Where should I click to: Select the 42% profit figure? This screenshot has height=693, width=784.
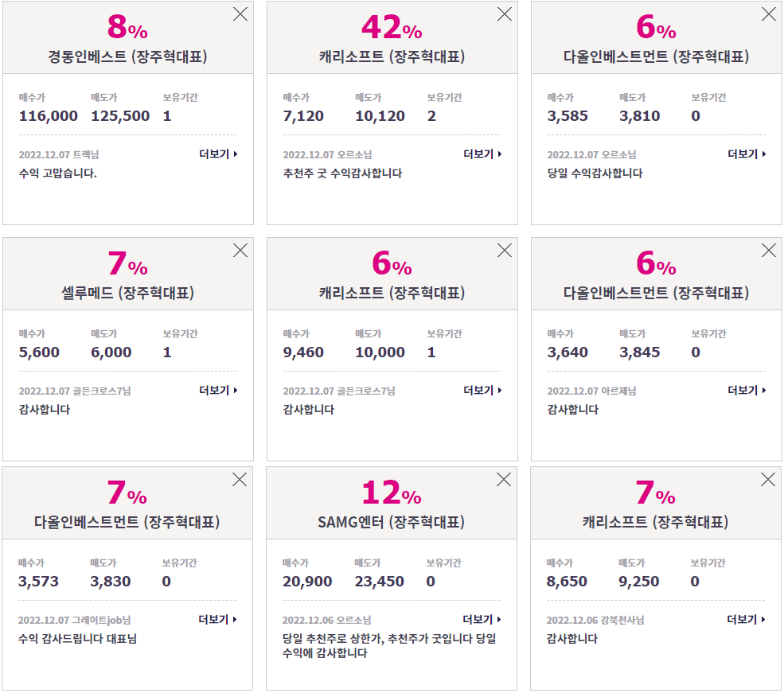click(x=392, y=28)
